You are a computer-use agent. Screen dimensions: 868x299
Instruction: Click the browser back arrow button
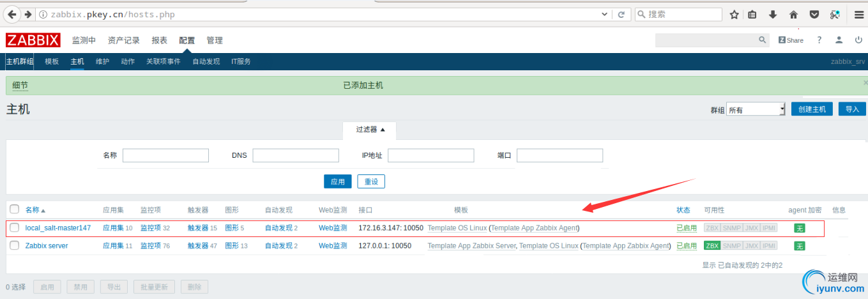pos(13,14)
